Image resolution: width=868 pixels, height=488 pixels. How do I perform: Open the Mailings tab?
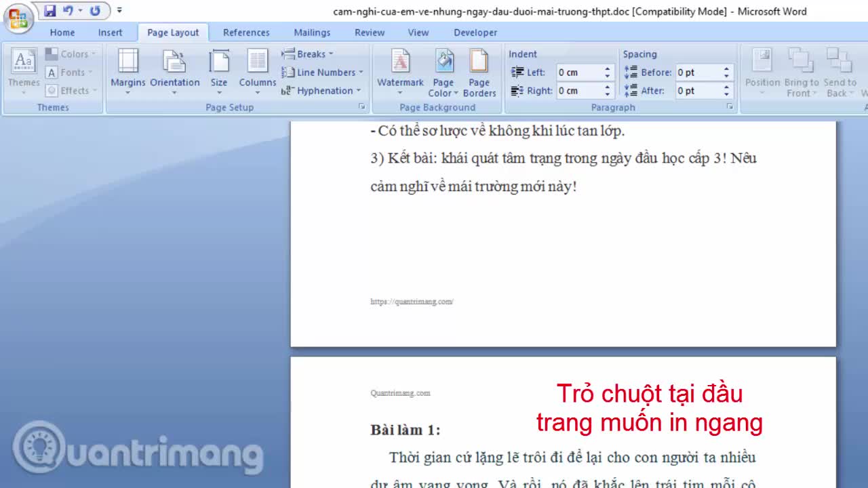point(312,33)
